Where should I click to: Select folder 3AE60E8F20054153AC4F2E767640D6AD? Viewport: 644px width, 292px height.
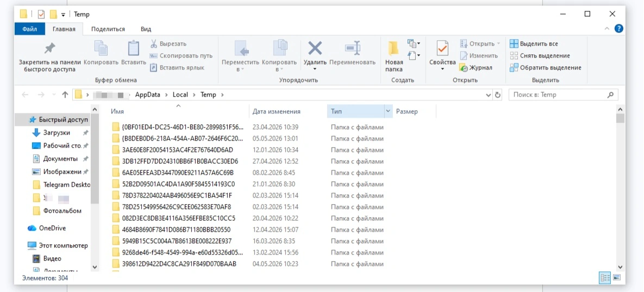click(177, 150)
